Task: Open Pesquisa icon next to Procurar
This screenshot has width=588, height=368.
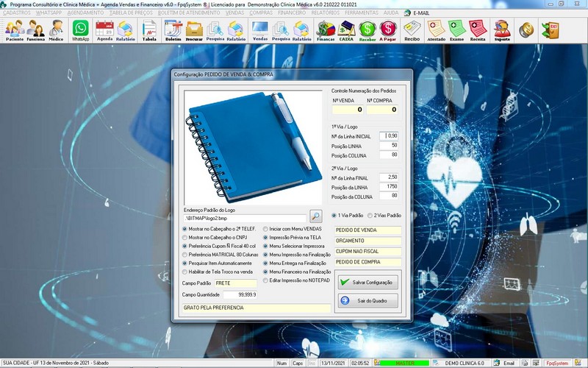Action: [215, 30]
